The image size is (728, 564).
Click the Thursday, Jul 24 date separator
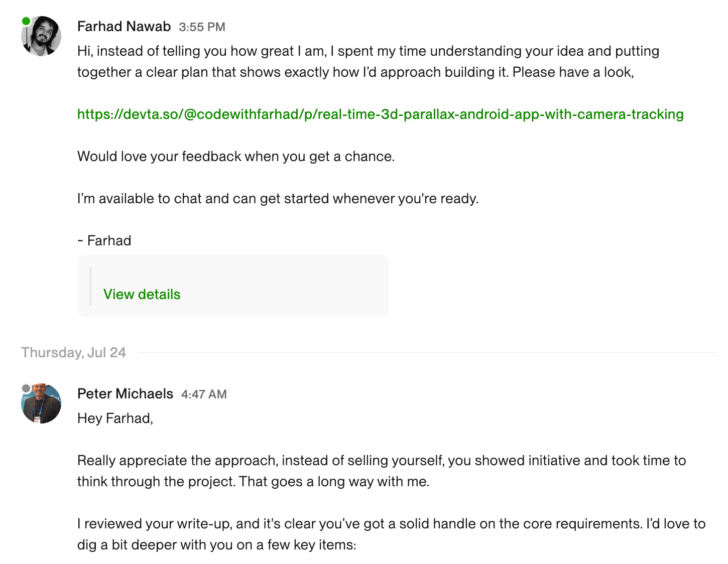point(73,353)
